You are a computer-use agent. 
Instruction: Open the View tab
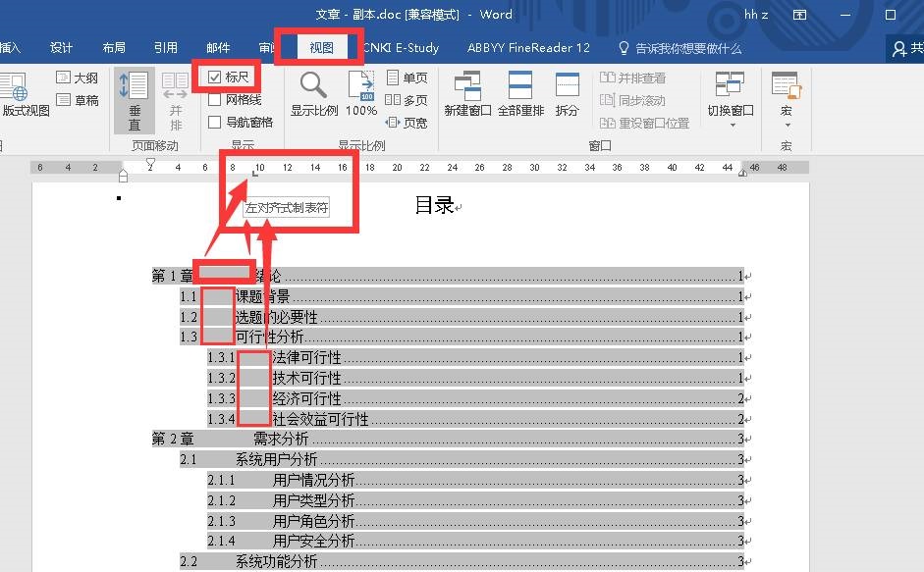(x=322, y=48)
